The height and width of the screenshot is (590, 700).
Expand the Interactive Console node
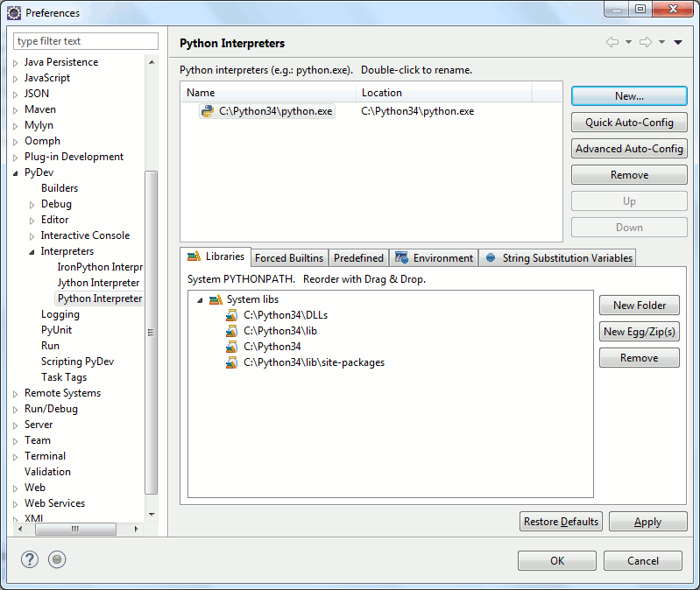32,235
